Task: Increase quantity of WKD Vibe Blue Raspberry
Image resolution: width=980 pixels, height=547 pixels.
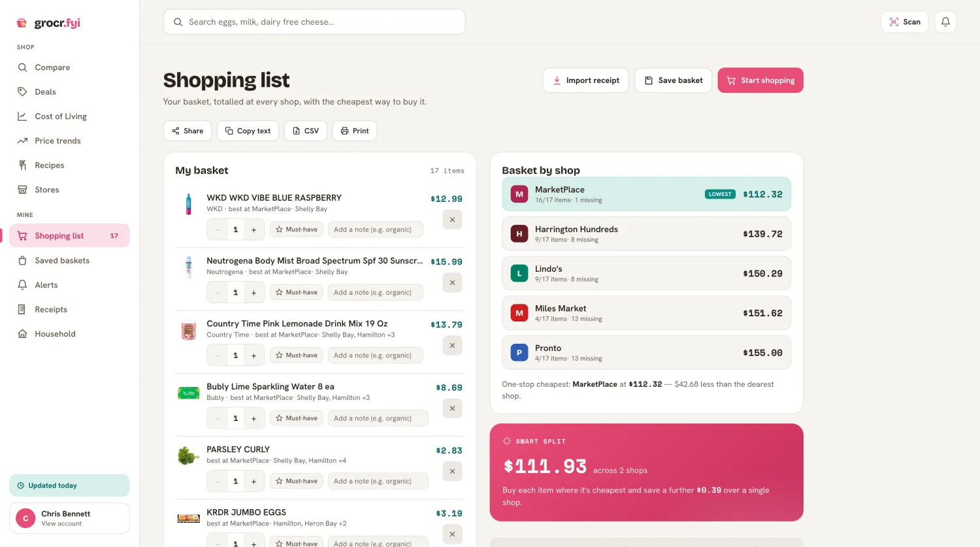Action: click(x=254, y=229)
